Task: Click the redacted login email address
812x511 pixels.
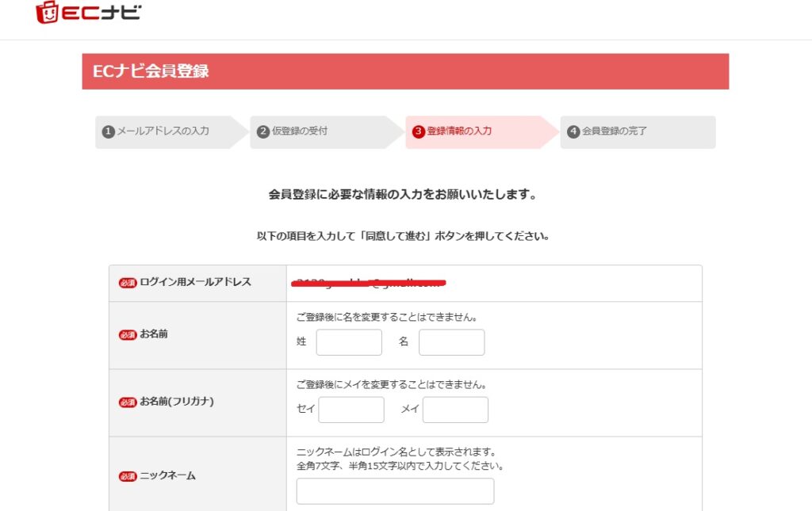Action: 369,282
